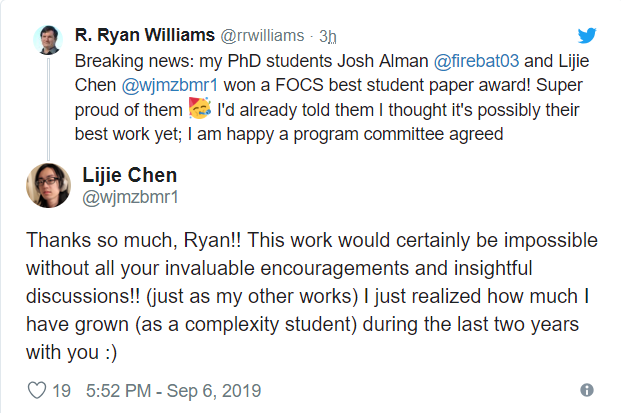
Task: Click the 19 likes count
Action: (x=61, y=389)
